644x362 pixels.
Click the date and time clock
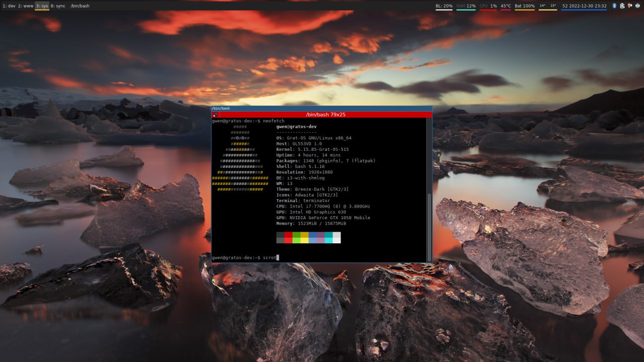(584, 6)
